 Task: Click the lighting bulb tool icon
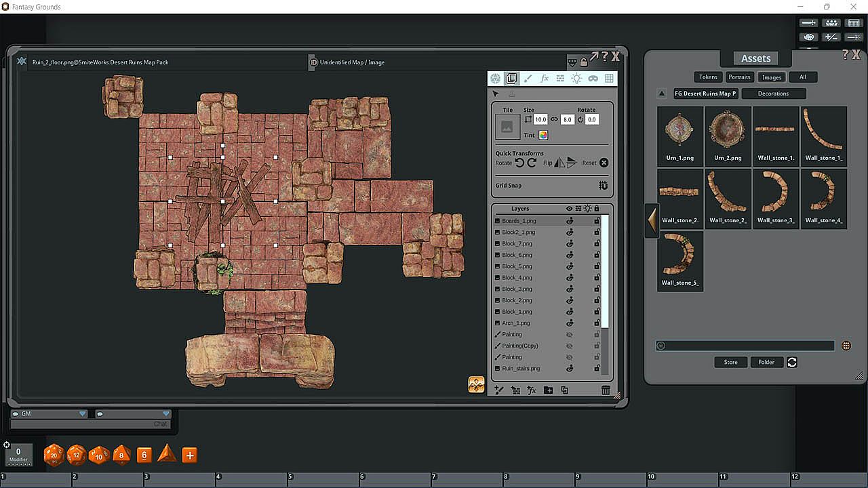(576, 79)
